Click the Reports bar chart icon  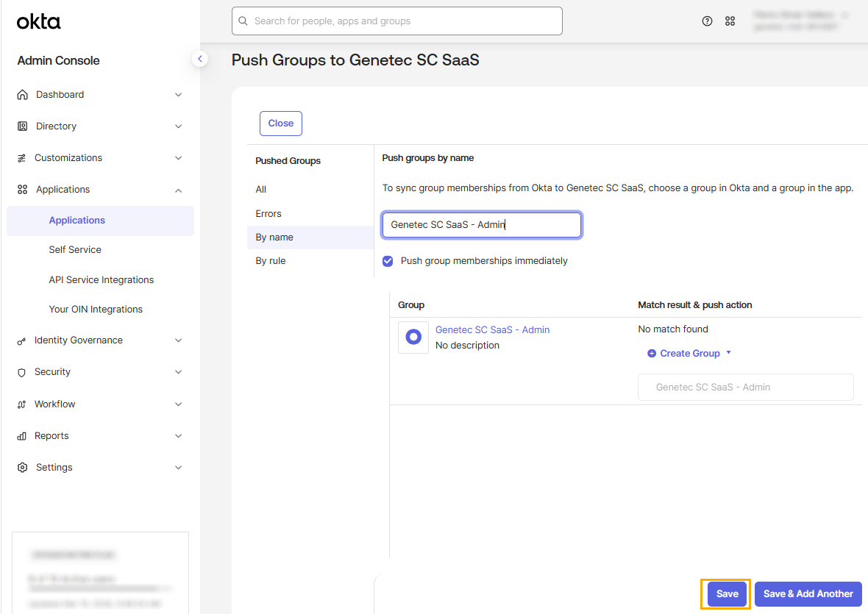[21, 436]
